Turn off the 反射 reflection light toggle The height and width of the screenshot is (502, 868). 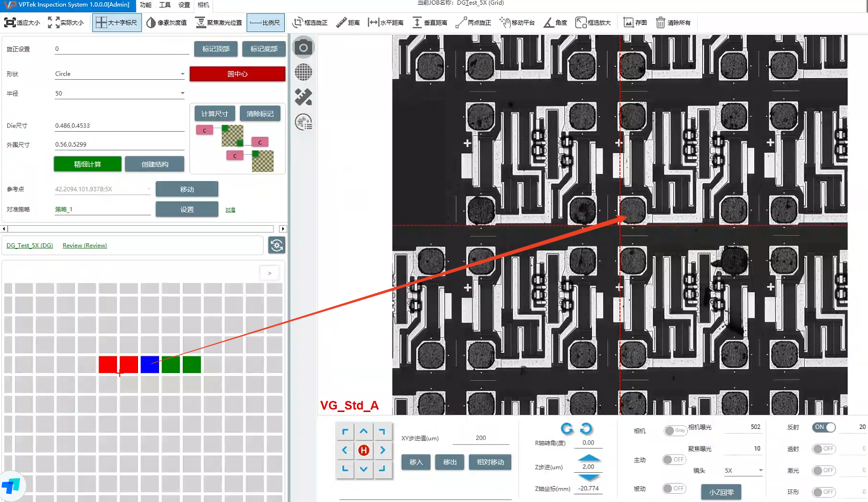[824, 427]
